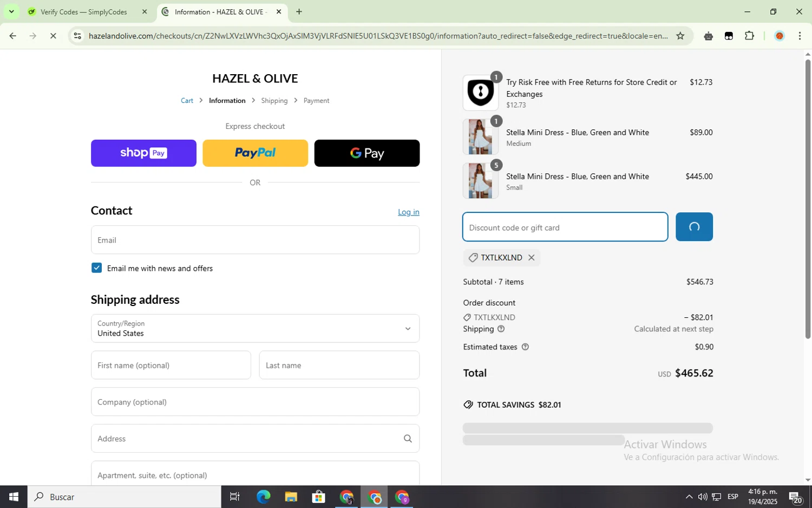Open the Extensions puzzle icon

[x=749, y=36]
